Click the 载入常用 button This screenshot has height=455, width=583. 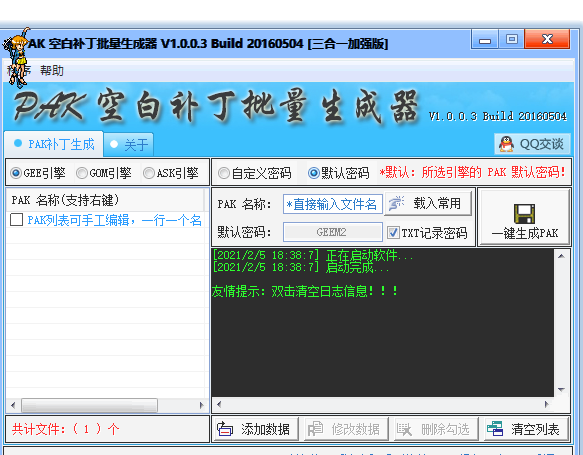pos(428,203)
